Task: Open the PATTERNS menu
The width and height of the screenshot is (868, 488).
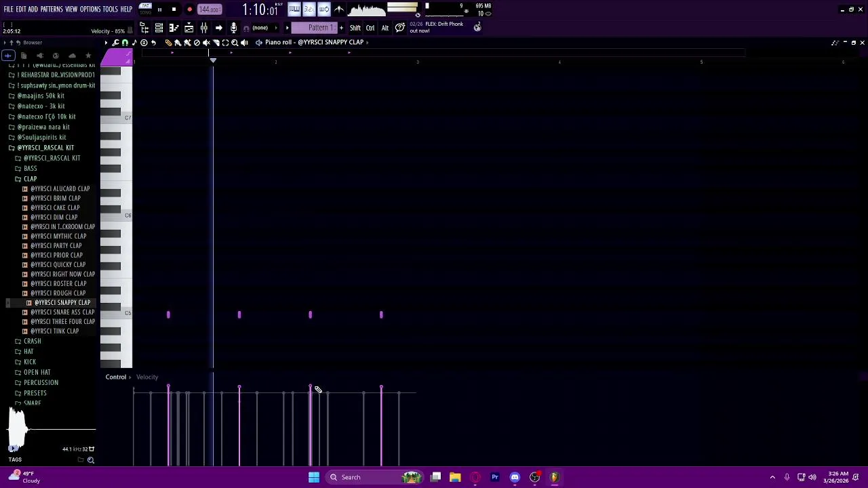Action: 52,9
